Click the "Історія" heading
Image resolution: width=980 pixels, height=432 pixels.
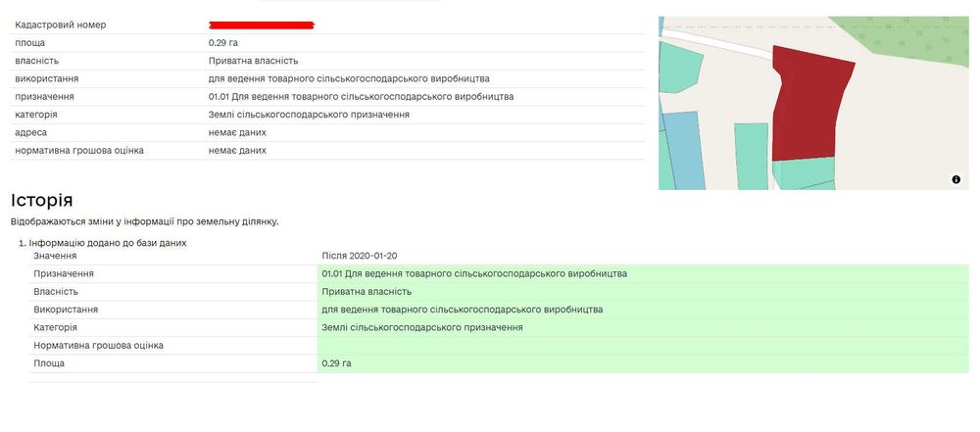click(x=42, y=200)
